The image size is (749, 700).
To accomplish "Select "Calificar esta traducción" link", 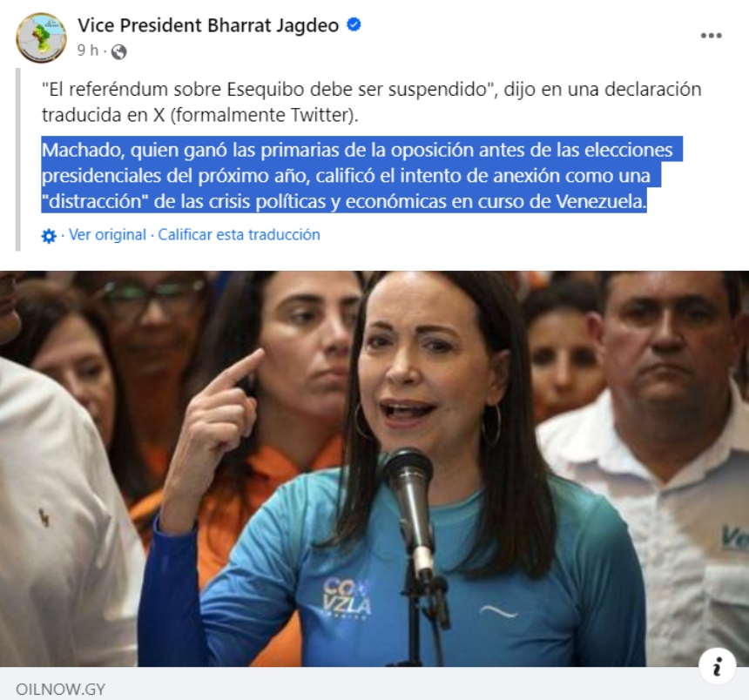I will click(x=239, y=234).
